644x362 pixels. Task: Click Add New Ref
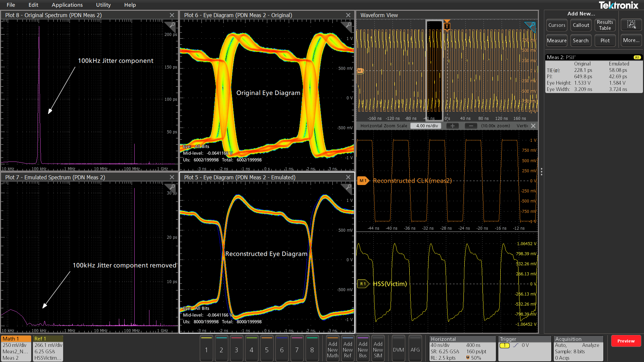[x=348, y=348]
